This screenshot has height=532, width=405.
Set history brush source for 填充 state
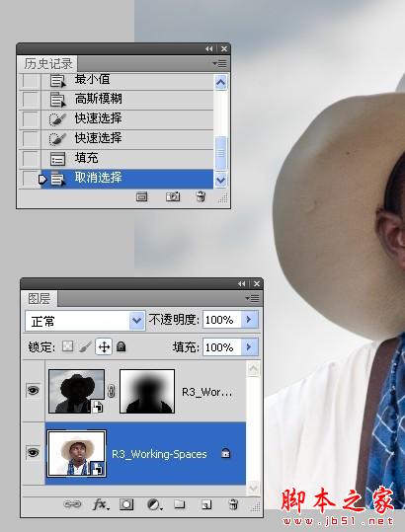pyautogui.click(x=31, y=159)
